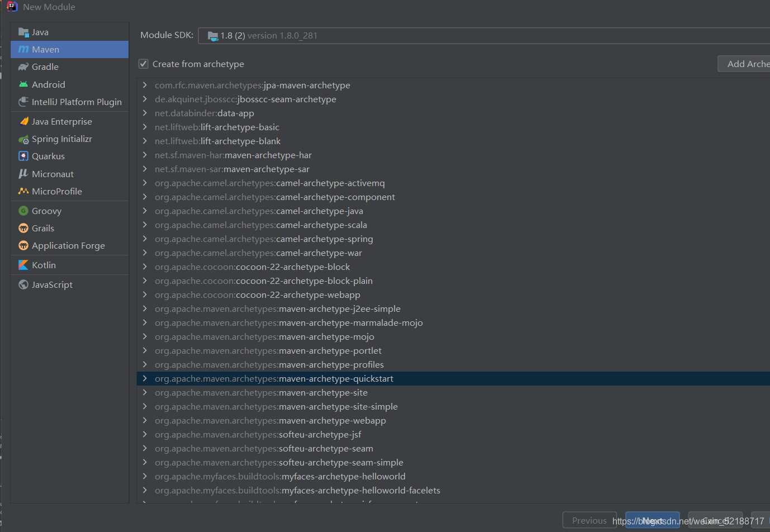
Task: Expand the maven-archetype-webapp node
Action: (145, 420)
